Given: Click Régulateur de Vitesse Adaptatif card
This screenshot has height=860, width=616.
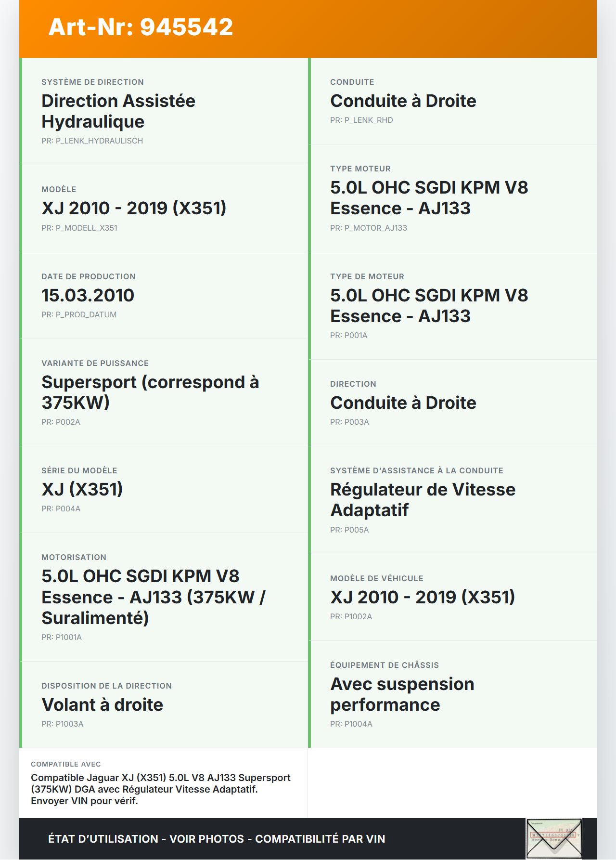Looking at the screenshot, I should pos(453,500).
